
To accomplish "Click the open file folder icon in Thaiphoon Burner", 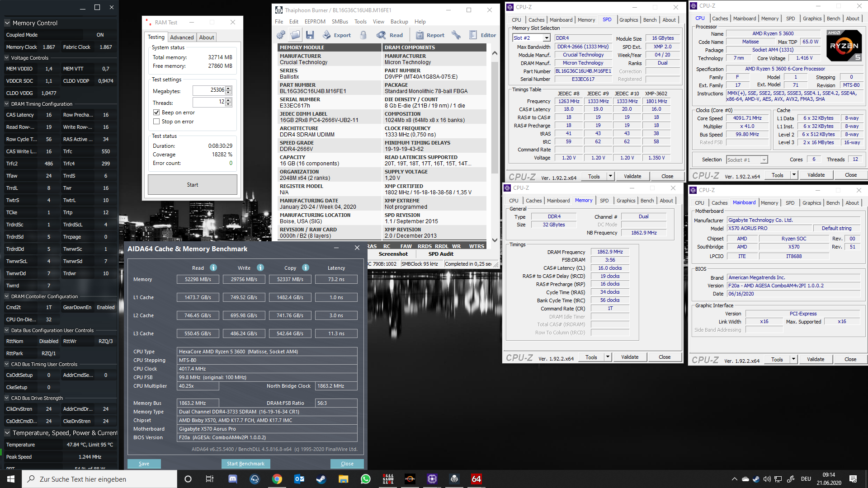I will (295, 35).
